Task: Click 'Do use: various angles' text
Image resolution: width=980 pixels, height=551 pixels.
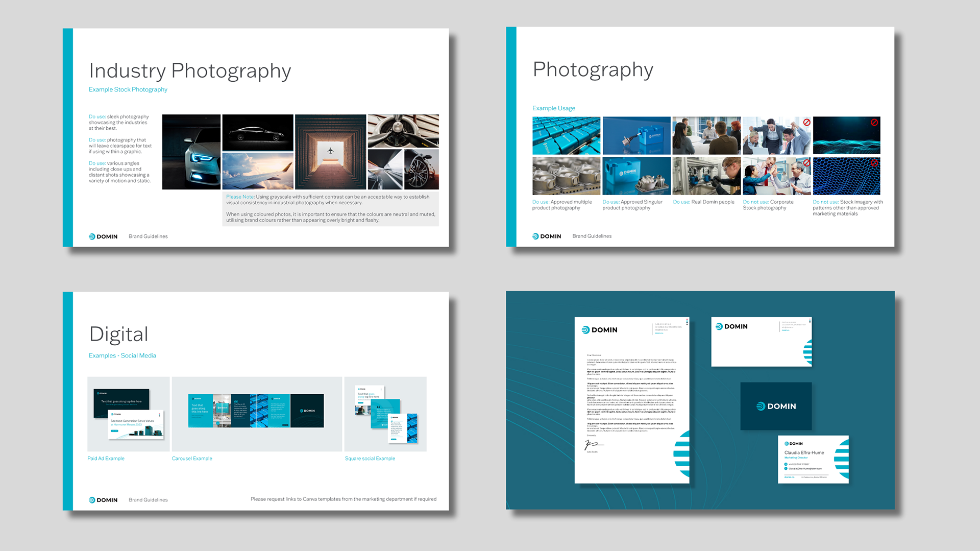Action: tap(120, 172)
